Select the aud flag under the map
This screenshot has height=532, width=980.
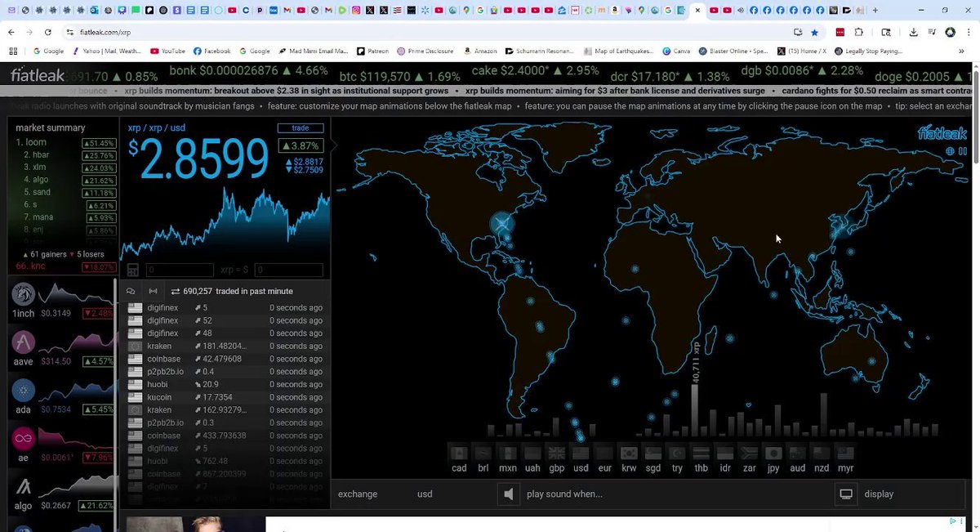click(797, 453)
